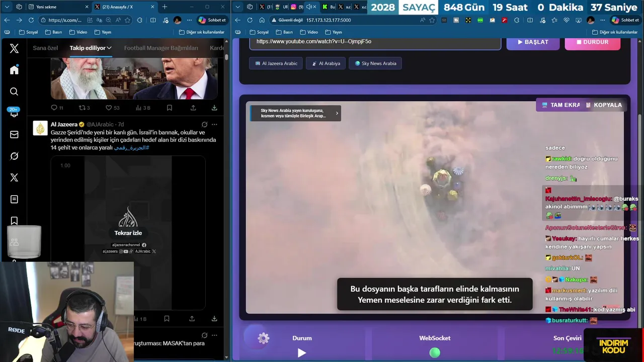Click the play icon under Durum
644x362 pixels.
302,353
